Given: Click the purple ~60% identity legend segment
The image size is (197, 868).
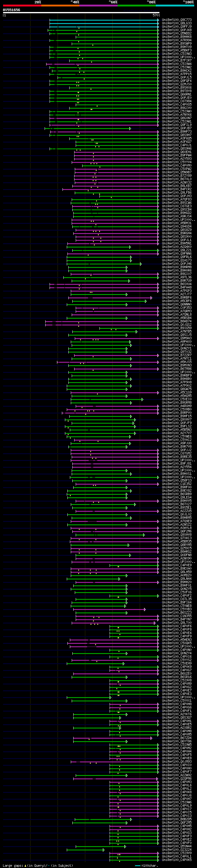Looking at the screenshot, I should (x=99, y=6).
